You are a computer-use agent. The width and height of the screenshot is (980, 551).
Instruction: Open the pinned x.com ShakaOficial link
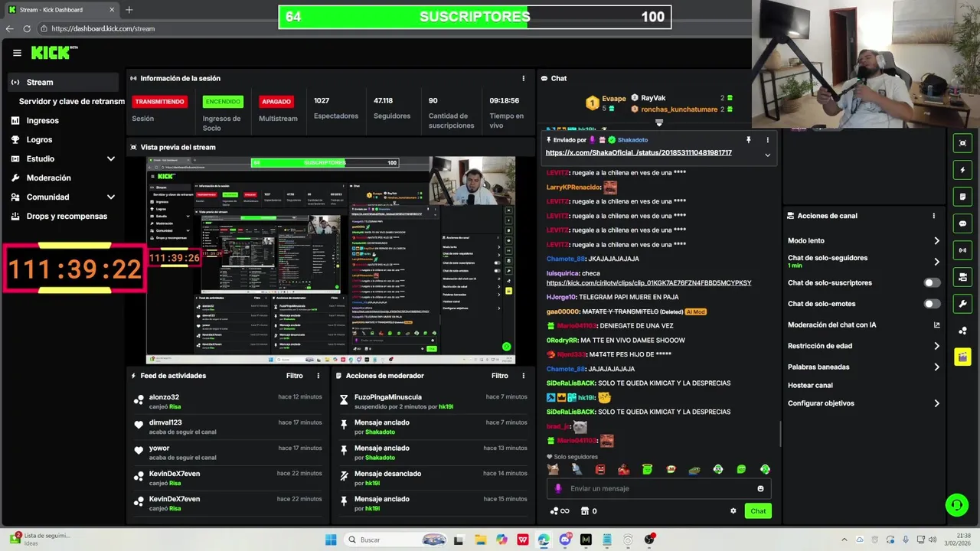point(639,153)
